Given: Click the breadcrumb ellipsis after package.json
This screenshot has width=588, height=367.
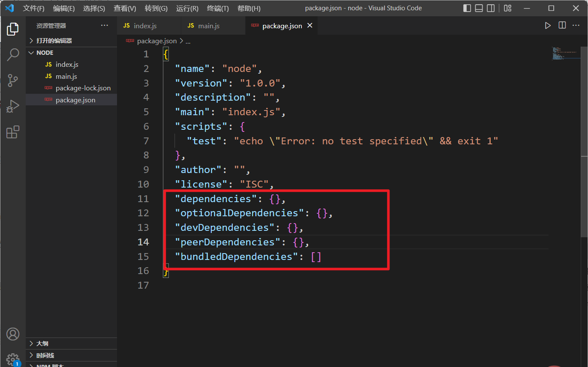Looking at the screenshot, I should 188,41.
